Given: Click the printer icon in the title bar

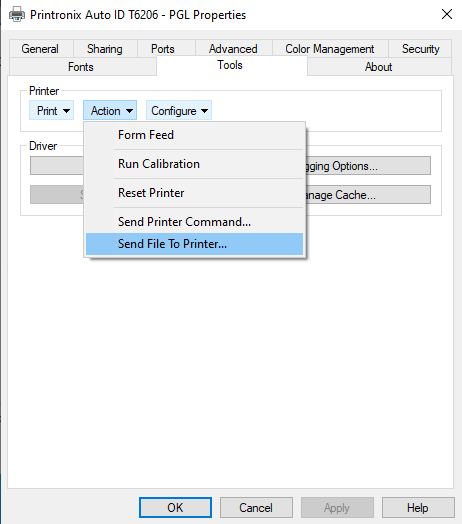Looking at the screenshot, I should (17, 14).
